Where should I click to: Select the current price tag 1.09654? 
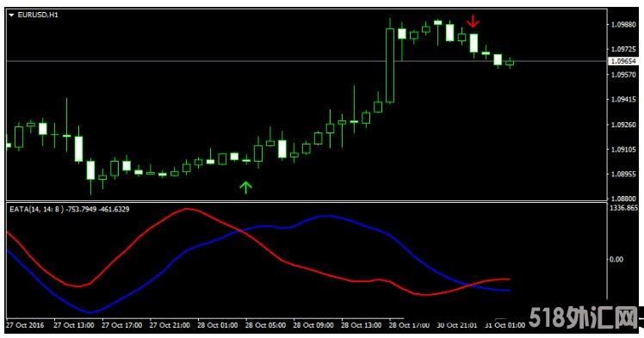[623, 62]
